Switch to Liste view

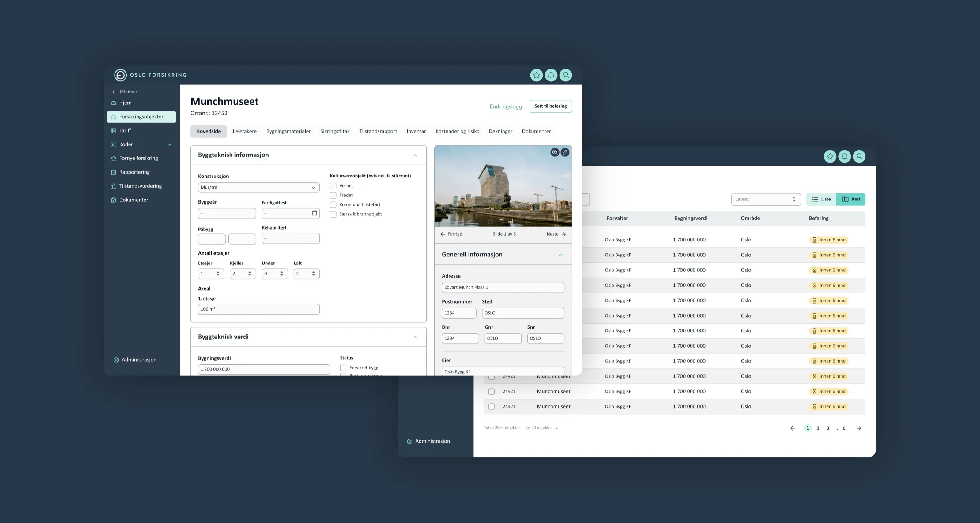click(821, 199)
